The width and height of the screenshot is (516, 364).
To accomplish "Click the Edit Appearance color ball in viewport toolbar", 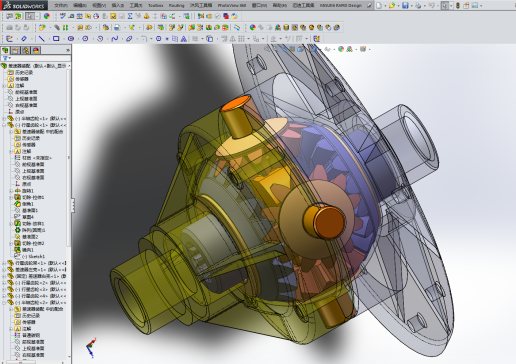I will pos(341,49).
